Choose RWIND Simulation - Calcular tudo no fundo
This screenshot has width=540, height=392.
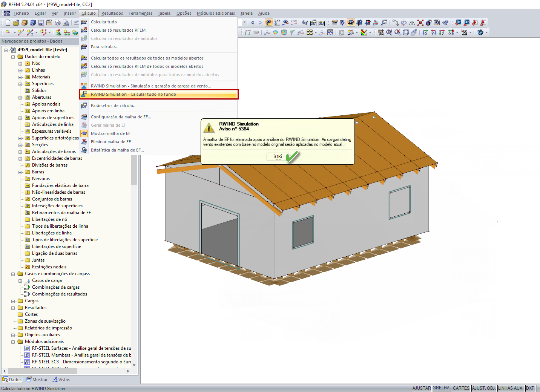coord(159,94)
